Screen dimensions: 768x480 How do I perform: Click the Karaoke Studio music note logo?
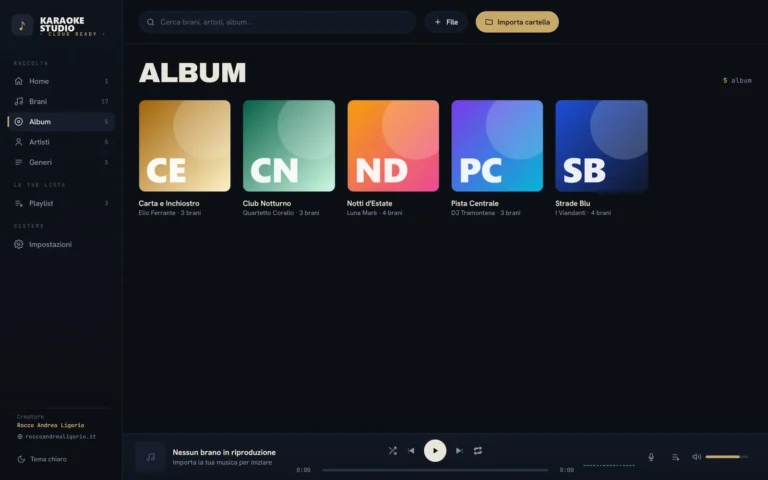click(x=22, y=25)
